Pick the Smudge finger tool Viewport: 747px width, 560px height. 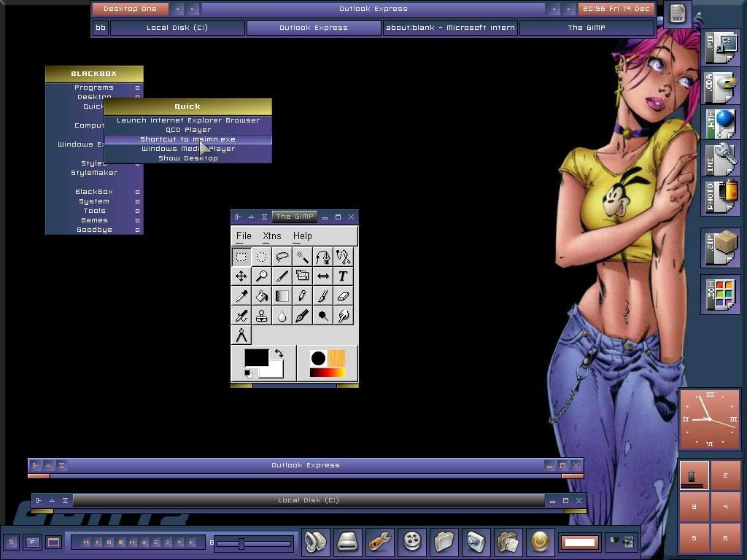point(343,316)
